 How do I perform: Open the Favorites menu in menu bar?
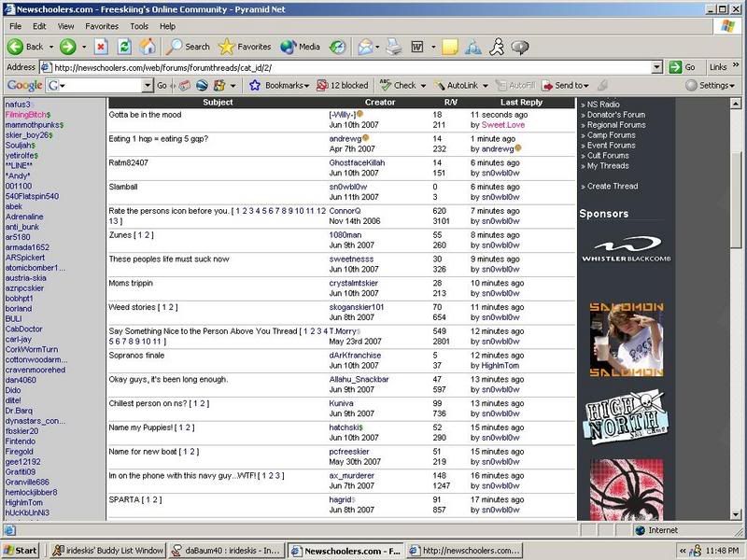click(102, 26)
